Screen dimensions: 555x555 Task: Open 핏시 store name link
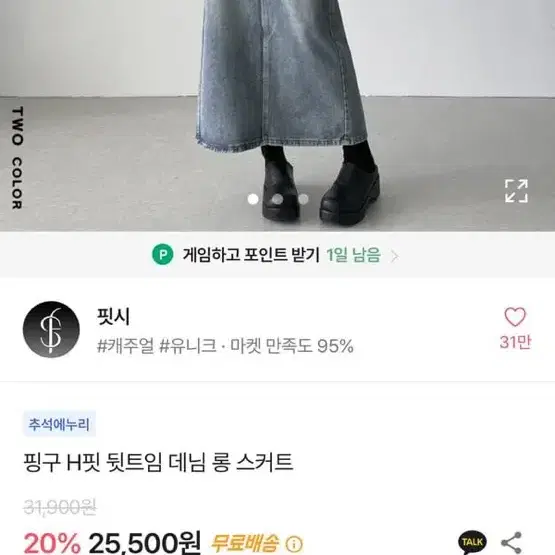[113, 316]
